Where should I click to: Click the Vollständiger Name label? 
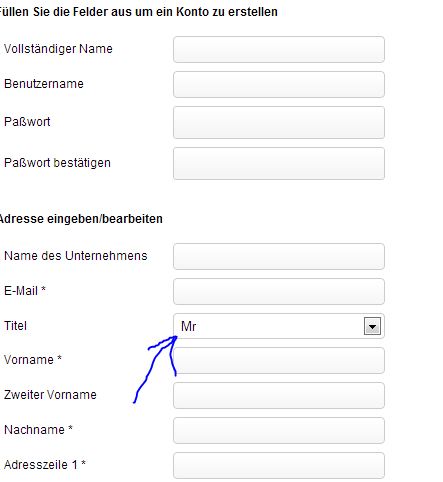(x=58, y=49)
